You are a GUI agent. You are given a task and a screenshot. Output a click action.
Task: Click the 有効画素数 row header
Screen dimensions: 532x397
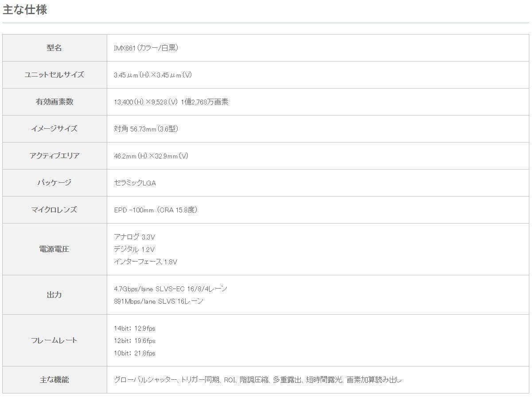pyautogui.click(x=54, y=102)
